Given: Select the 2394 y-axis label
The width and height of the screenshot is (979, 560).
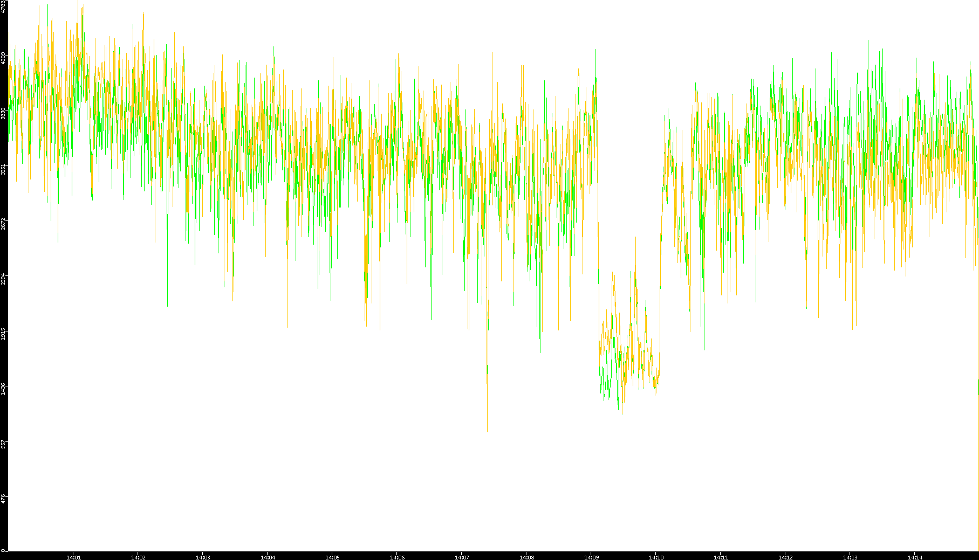Looking at the screenshot, I should [x=3, y=279].
